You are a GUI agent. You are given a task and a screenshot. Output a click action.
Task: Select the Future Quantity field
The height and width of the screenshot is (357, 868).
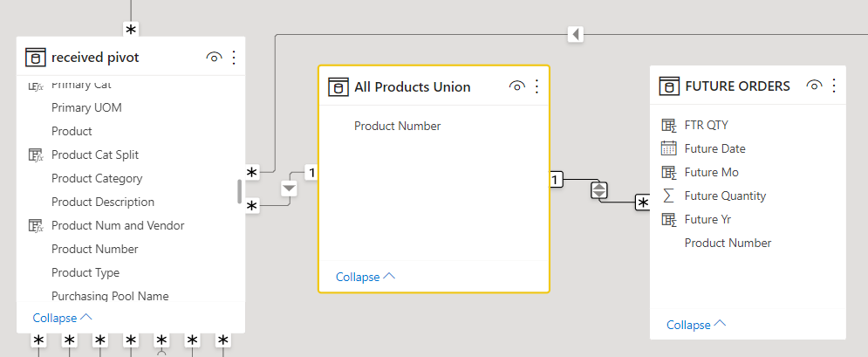[725, 196]
